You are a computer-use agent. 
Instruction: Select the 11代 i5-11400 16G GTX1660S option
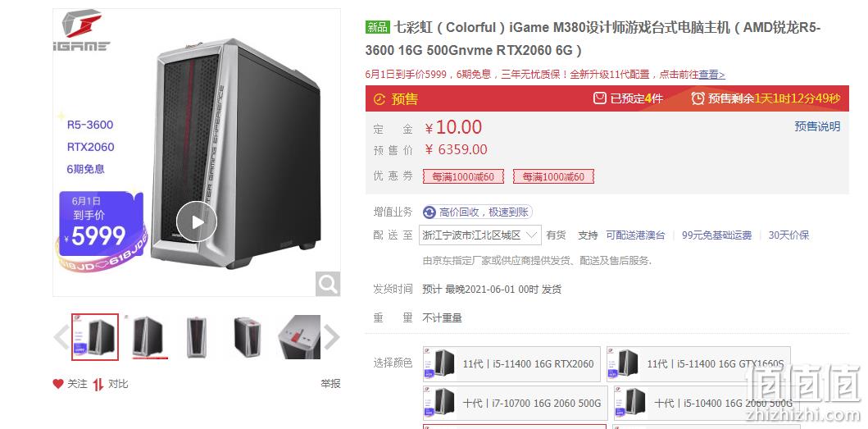click(x=698, y=364)
